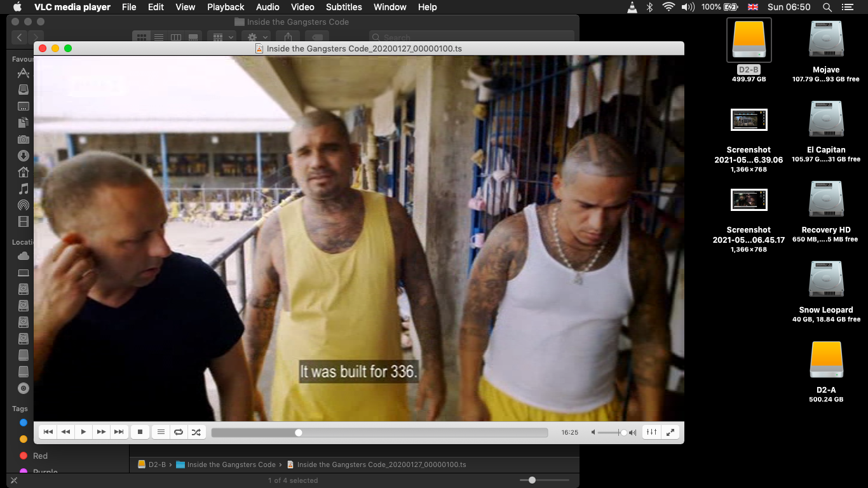Open the system volume menu bar control
This screenshot has height=488, width=868.
[x=688, y=7]
